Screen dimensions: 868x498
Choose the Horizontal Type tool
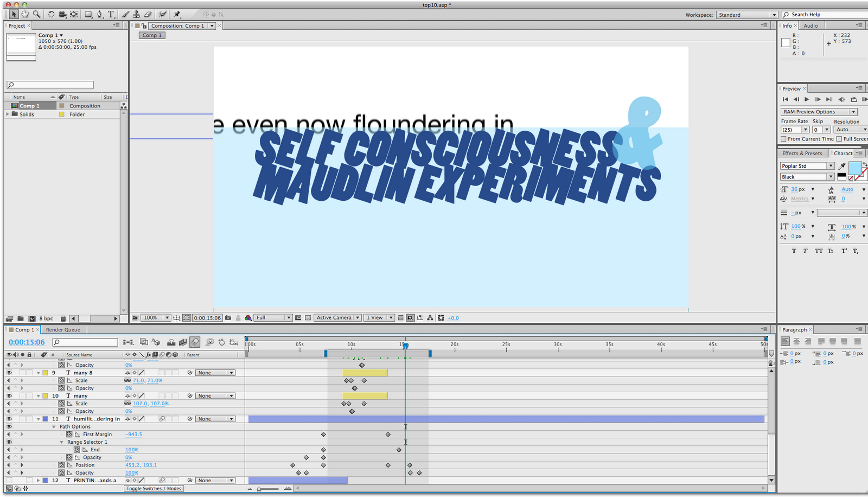(x=111, y=14)
